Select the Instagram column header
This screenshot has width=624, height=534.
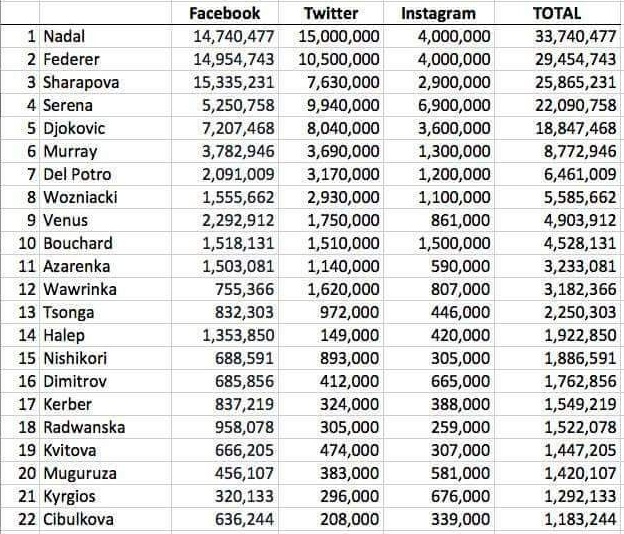point(438,13)
